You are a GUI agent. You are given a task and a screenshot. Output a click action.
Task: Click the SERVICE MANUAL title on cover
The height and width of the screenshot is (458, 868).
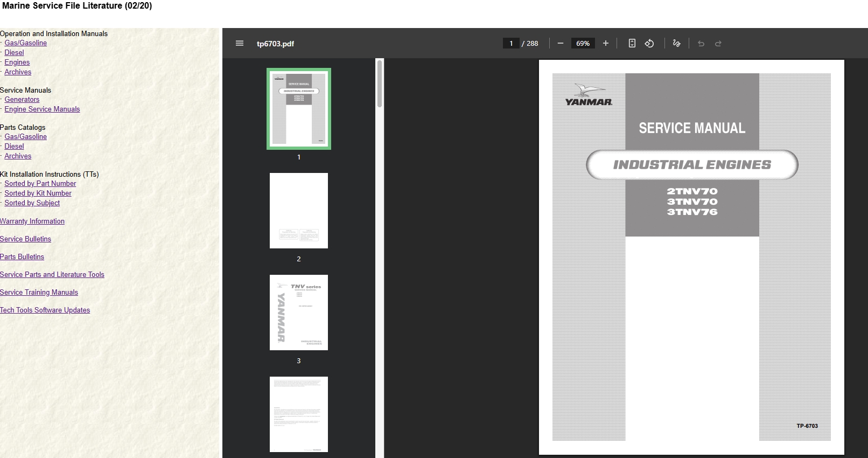692,128
